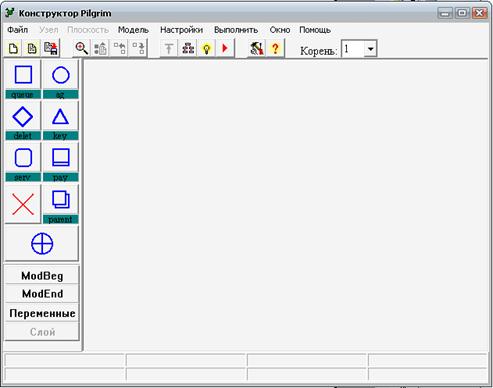
Task: Select the pay node tool
Action: [x=61, y=162]
